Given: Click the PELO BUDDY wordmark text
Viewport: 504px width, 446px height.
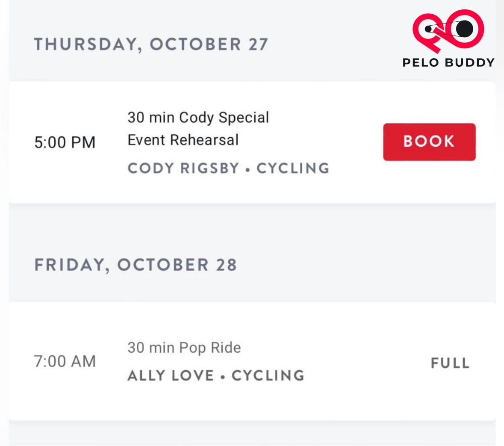Looking at the screenshot, I should (x=448, y=62).
